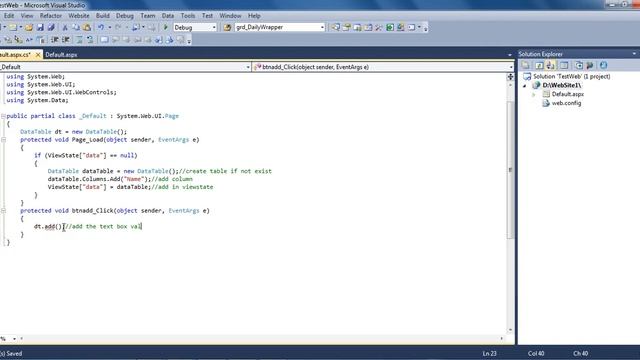The width and height of the screenshot is (640, 360).
Task: Open the Team menu
Action: pyautogui.click(x=148, y=16)
